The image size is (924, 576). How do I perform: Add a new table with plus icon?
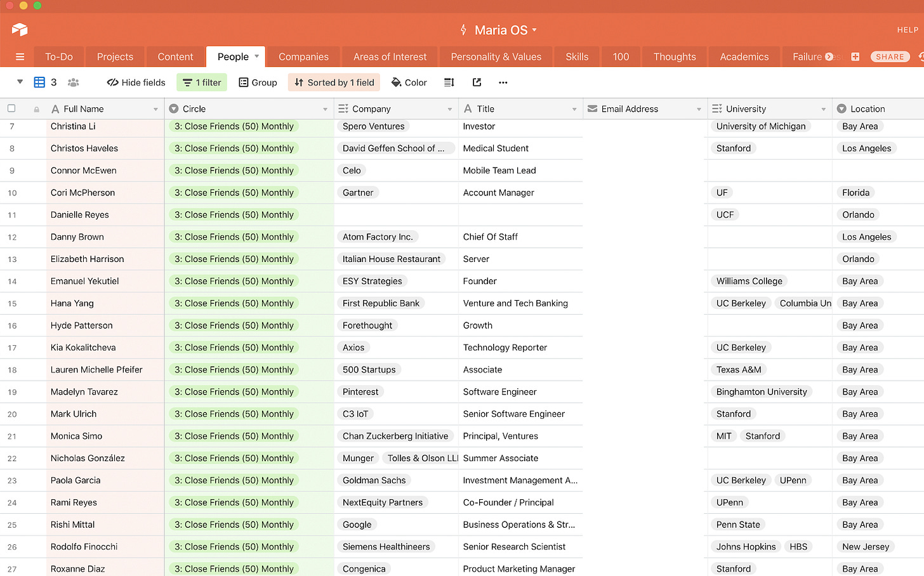(x=855, y=56)
